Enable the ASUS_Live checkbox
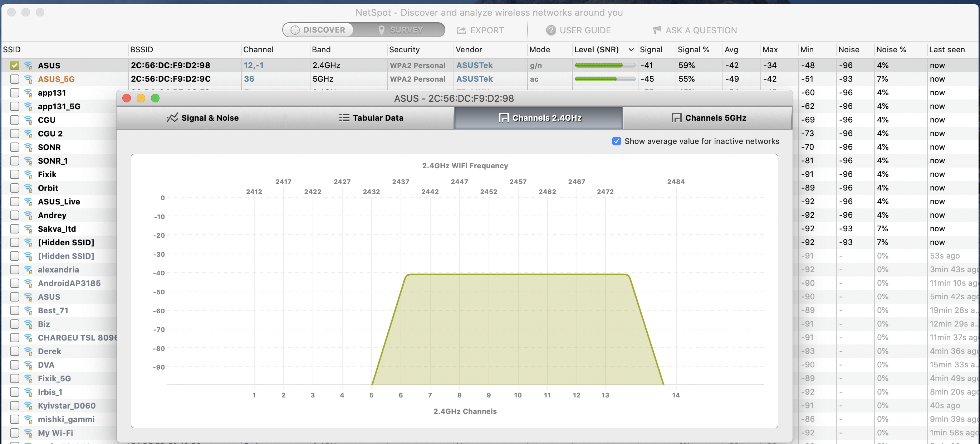 point(14,202)
